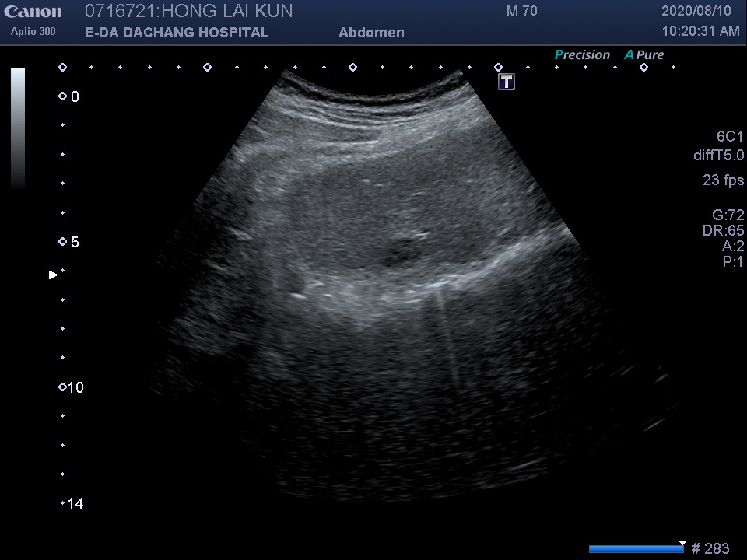This screenshot has height=560, width=747.
Task: Click the focus position arrow on depth scale
Action: [x=54, y=275]
